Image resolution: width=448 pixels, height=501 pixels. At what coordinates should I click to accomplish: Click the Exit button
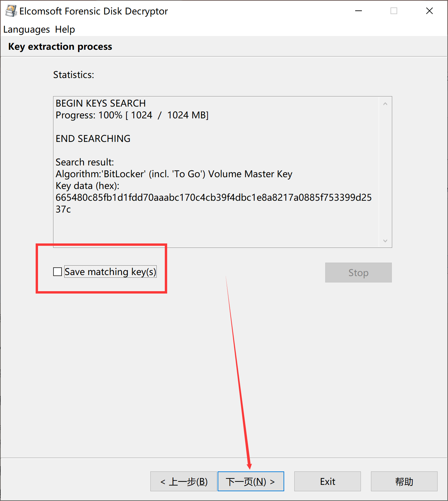(328, 481)
